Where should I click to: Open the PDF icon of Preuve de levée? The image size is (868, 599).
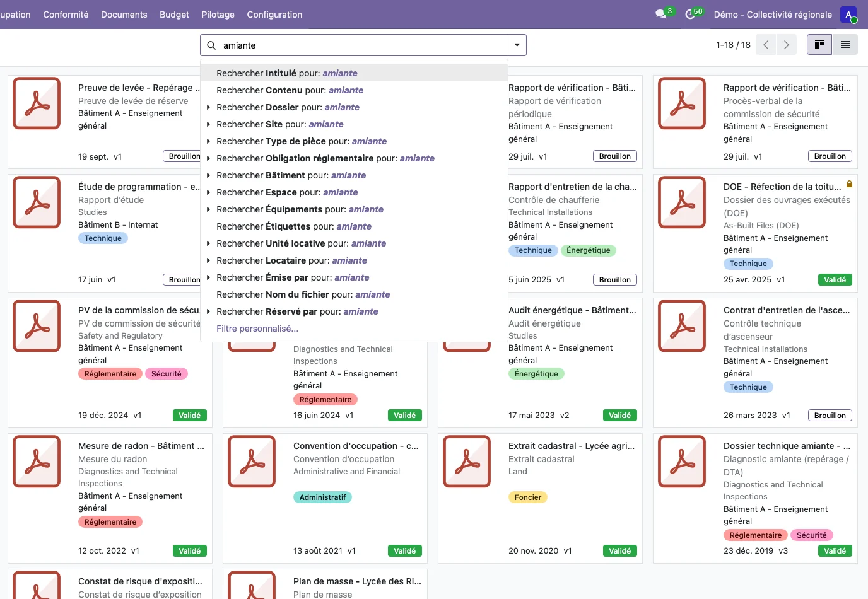(37, 103)
